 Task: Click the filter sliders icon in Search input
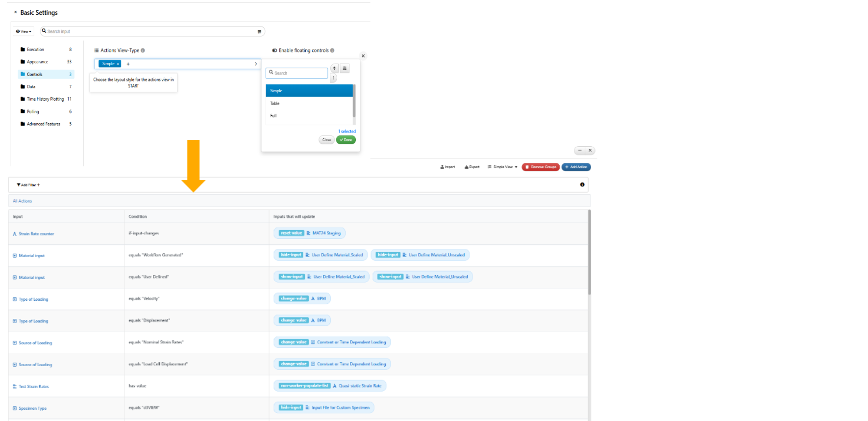click(x=259, y=31)
